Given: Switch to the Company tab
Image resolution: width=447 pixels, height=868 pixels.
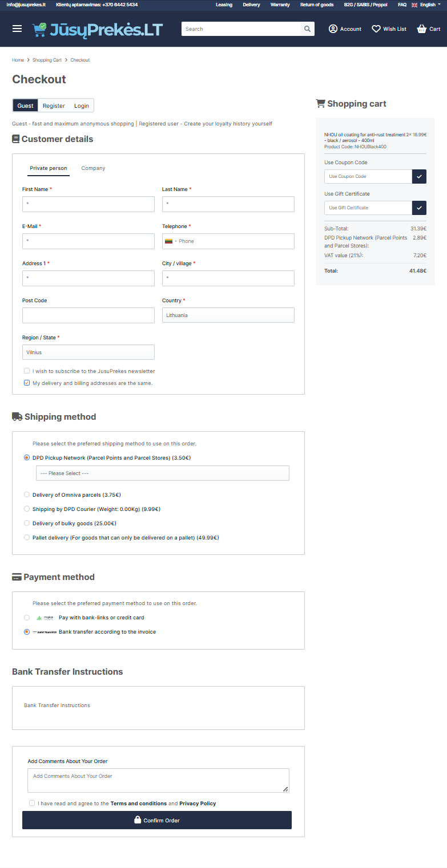Looking at the screenshot, I should [x=93, y=168].
